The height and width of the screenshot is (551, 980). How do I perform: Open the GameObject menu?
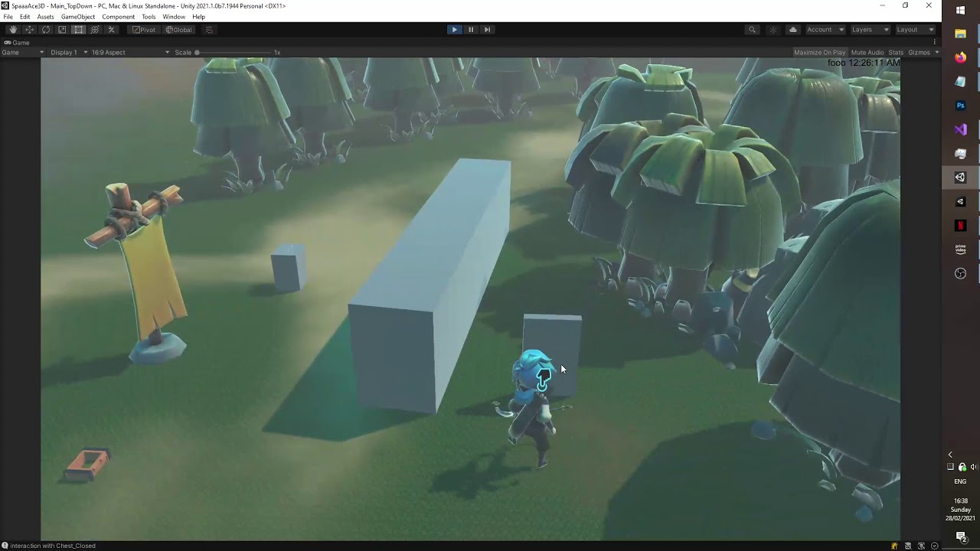pos(78,17)
